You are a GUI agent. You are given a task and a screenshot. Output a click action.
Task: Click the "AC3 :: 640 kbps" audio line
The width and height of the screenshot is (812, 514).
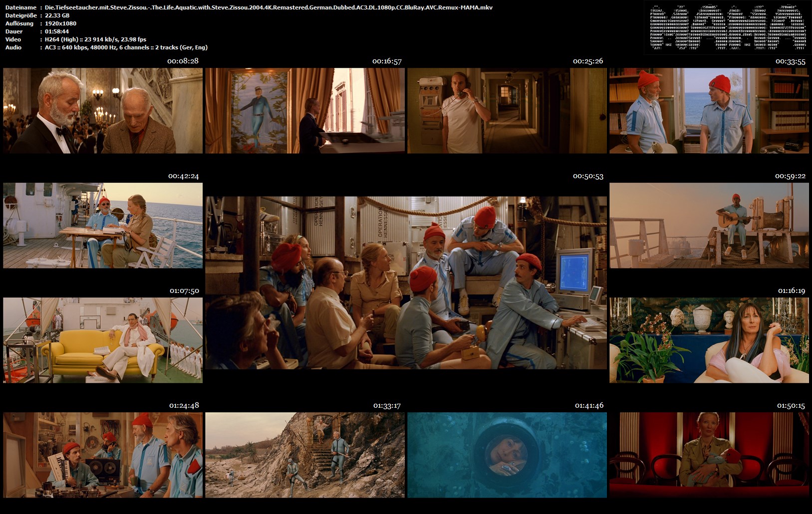[x=126, y=47]
